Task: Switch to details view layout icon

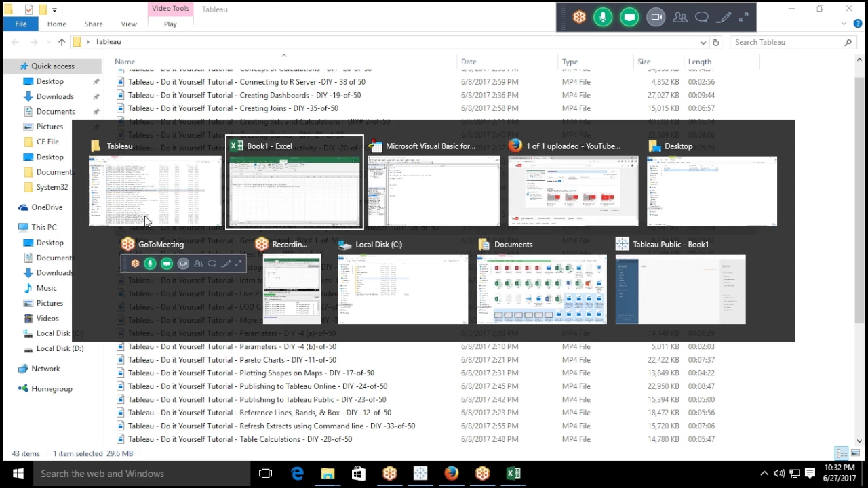Action: tap(842, 453)
